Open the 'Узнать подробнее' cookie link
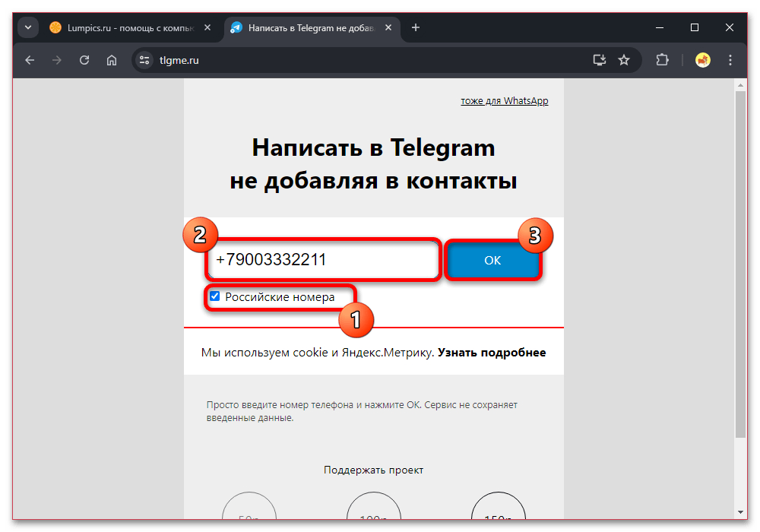Image resolution: width=760 pixels, height=532 pixels. 492,352
